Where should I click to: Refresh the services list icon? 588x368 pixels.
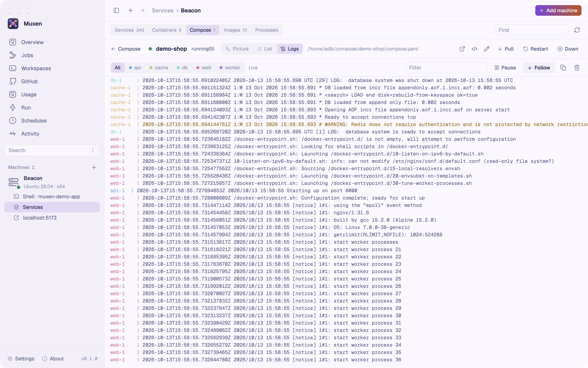click(577, 30)
